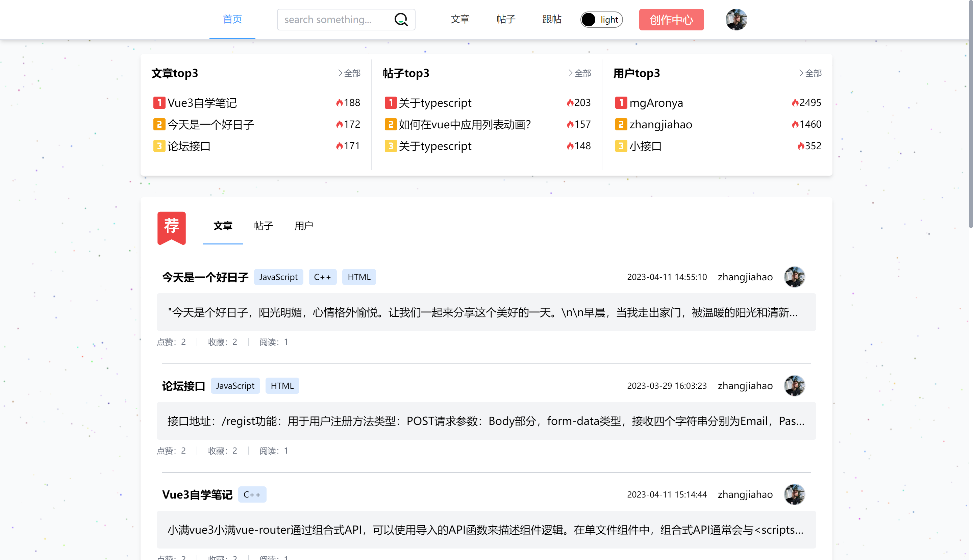Image resolution: width=973 pixels, height=560 pixels.
Task: Click the rank 3 badge beside 小接口
Action: pos(621,146)
